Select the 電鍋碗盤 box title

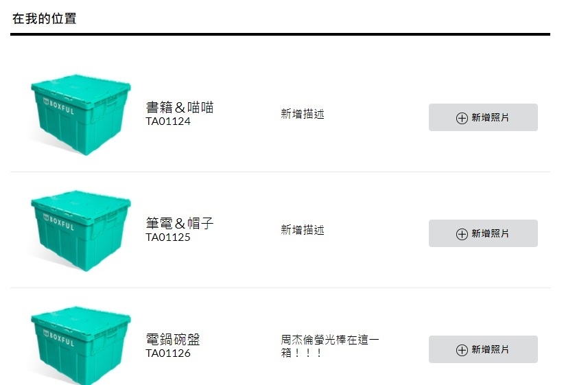(173, 339)
